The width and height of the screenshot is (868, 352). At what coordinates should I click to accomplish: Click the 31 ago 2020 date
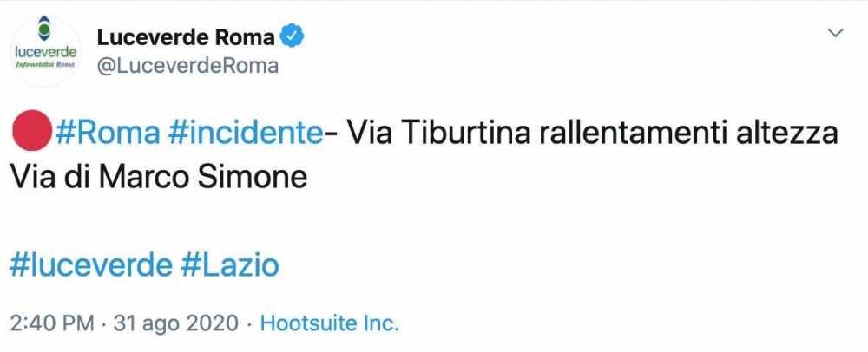(x=174, y=324)
